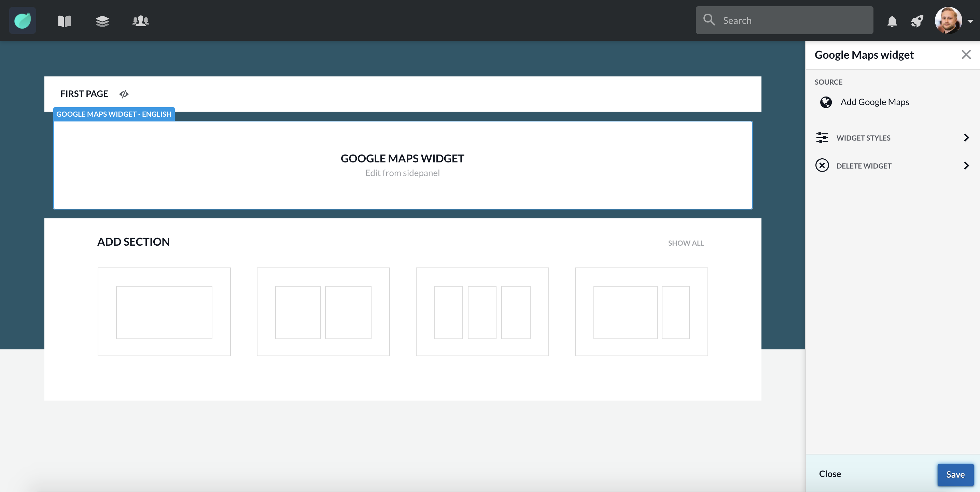Select the Google Maps Widget - English tab

point(114,114)
